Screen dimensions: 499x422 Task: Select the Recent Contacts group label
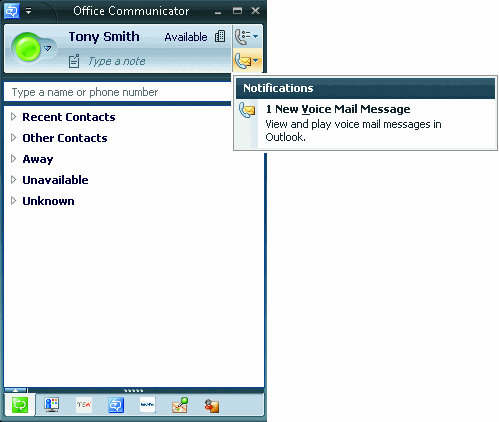point(69,117)
